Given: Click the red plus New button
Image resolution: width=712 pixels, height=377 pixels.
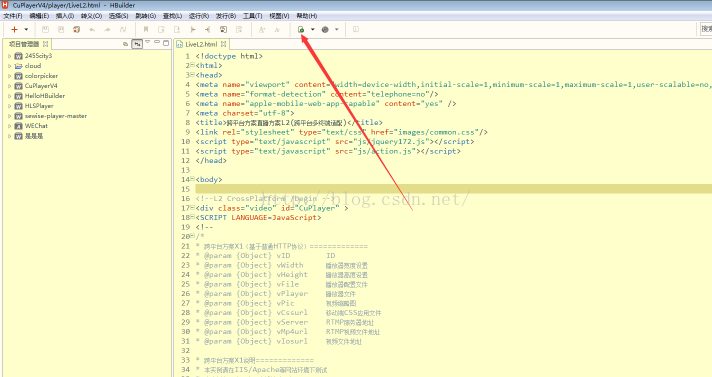Looking at the screenshot, I should (x=14, y=30).
